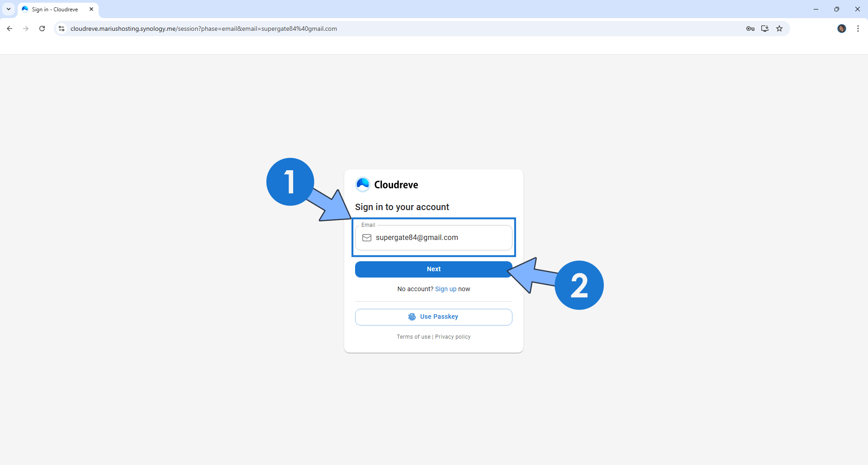This screenshot has height=465, width=868.
Task: Close the Sign in - Cloudreve tab
Action: point(91,9)
